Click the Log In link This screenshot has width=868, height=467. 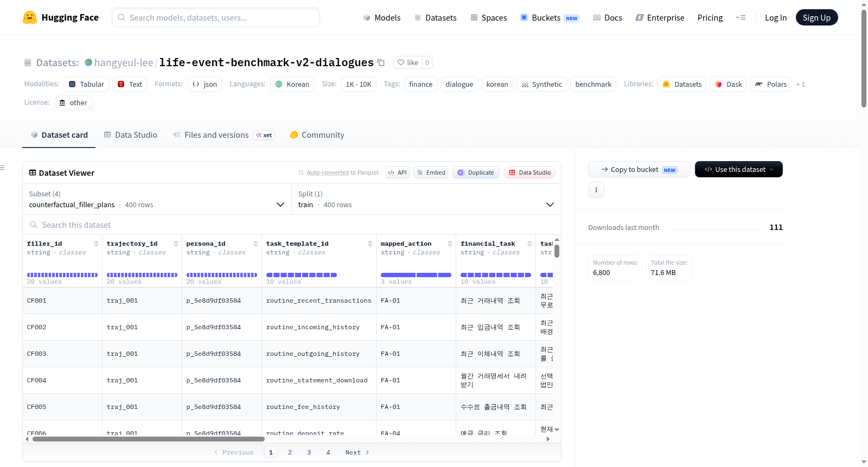pos(776,17)
